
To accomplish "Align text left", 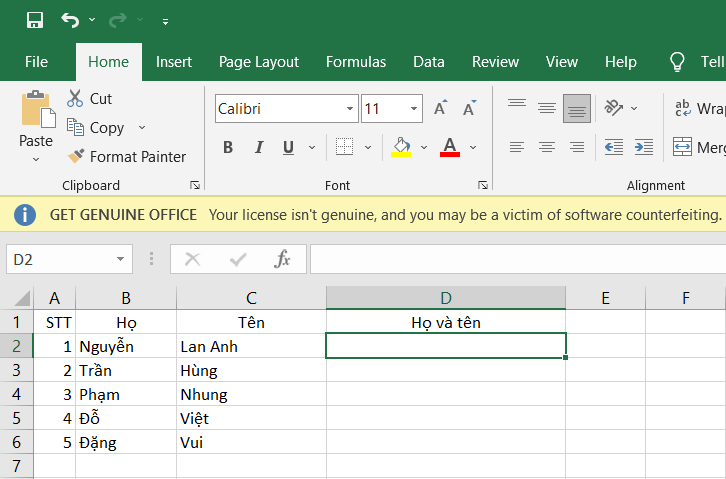I will point(517,147).
